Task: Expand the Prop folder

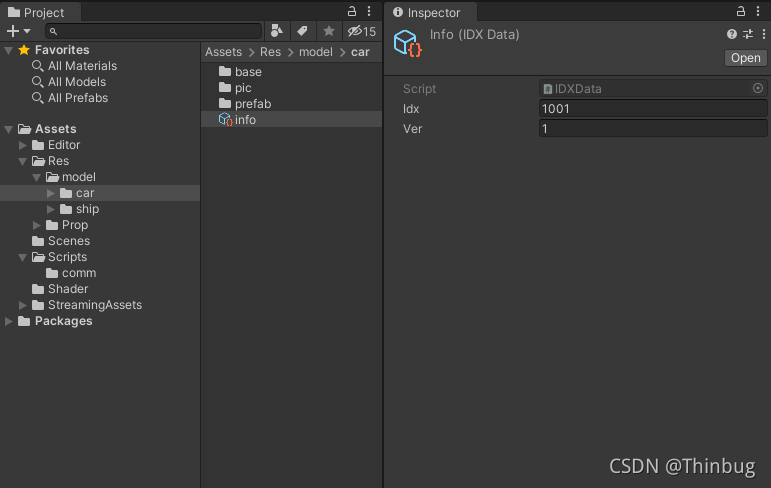Action: pyautogui.click(x=36, y=225)
